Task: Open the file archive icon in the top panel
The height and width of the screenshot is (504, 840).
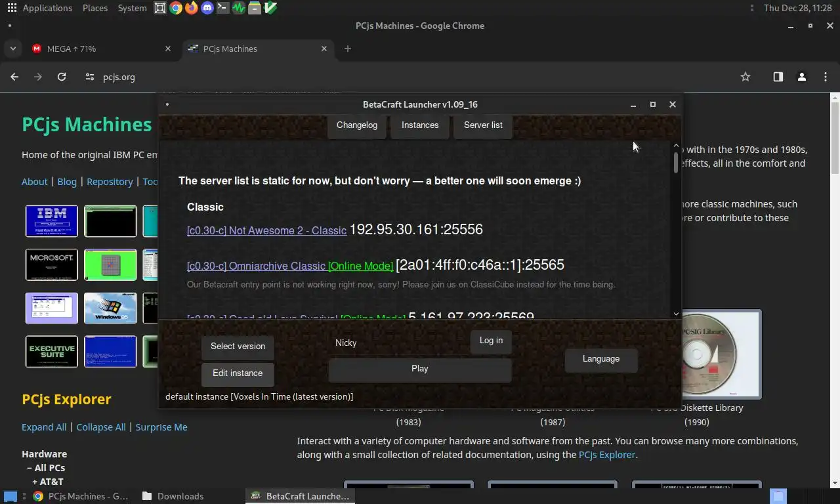Action: click(x=255, y=8)
